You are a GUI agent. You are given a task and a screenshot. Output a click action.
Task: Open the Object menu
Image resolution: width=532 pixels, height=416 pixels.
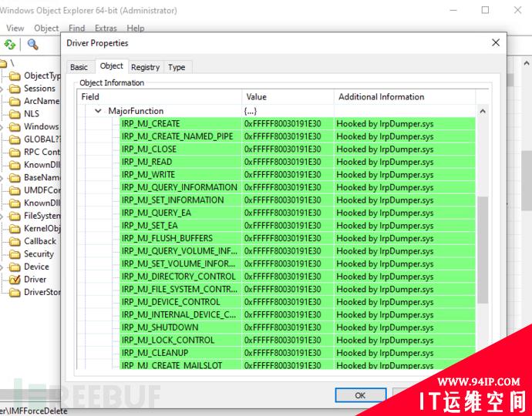point(46,29)
